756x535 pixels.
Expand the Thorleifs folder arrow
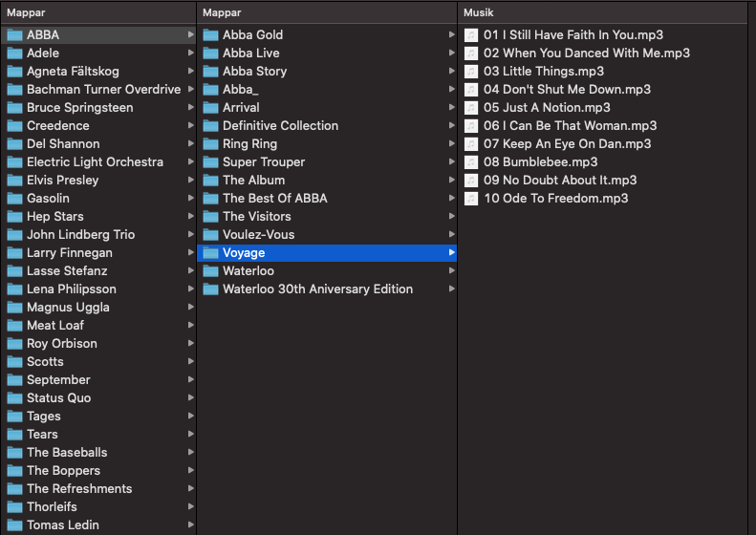pos(191,506)
